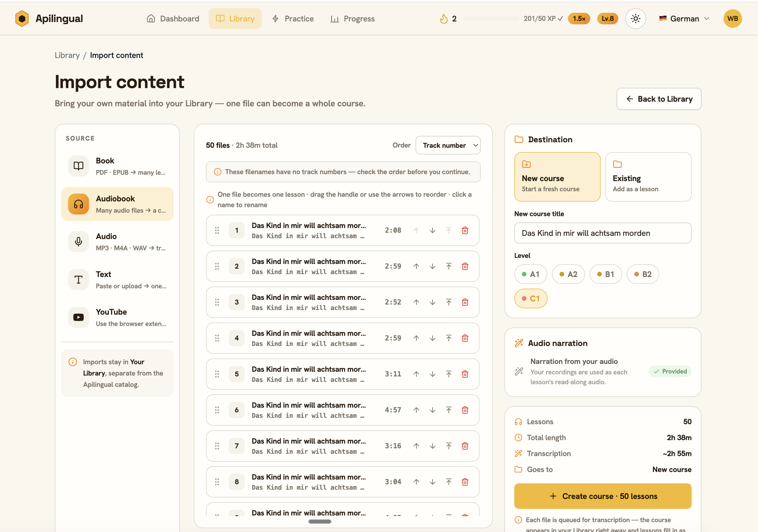Open the Order Track number dropdown
This screenshot has width=758, height=532.
[448, 145]
